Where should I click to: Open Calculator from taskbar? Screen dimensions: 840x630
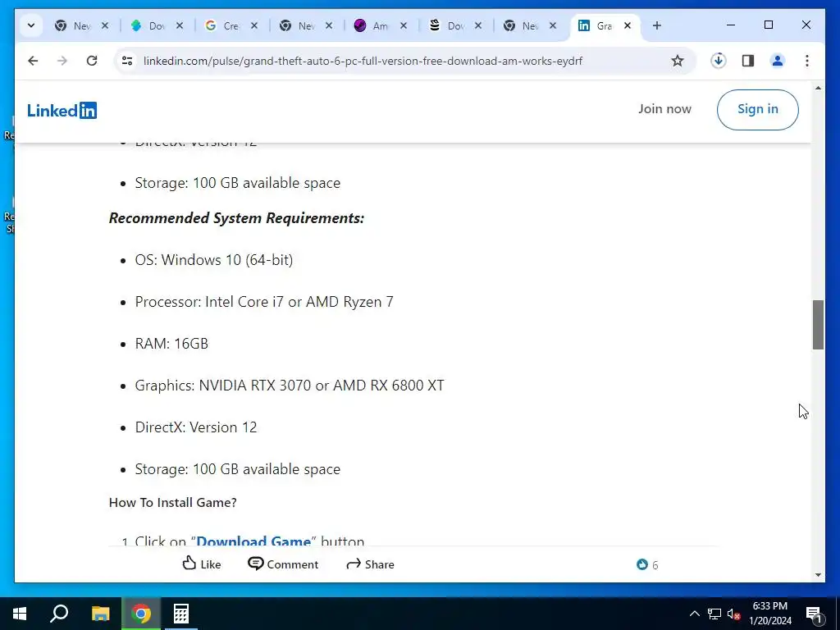(181, 614)
